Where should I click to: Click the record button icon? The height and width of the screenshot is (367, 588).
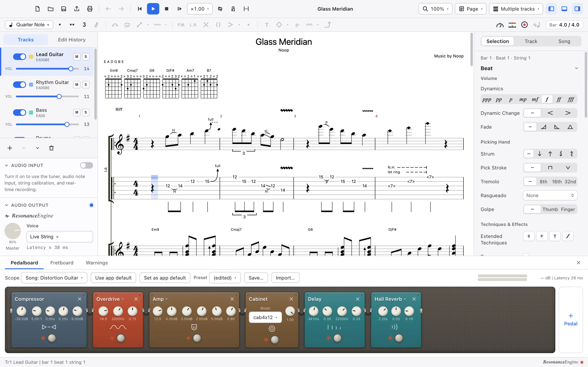(524, 25)
